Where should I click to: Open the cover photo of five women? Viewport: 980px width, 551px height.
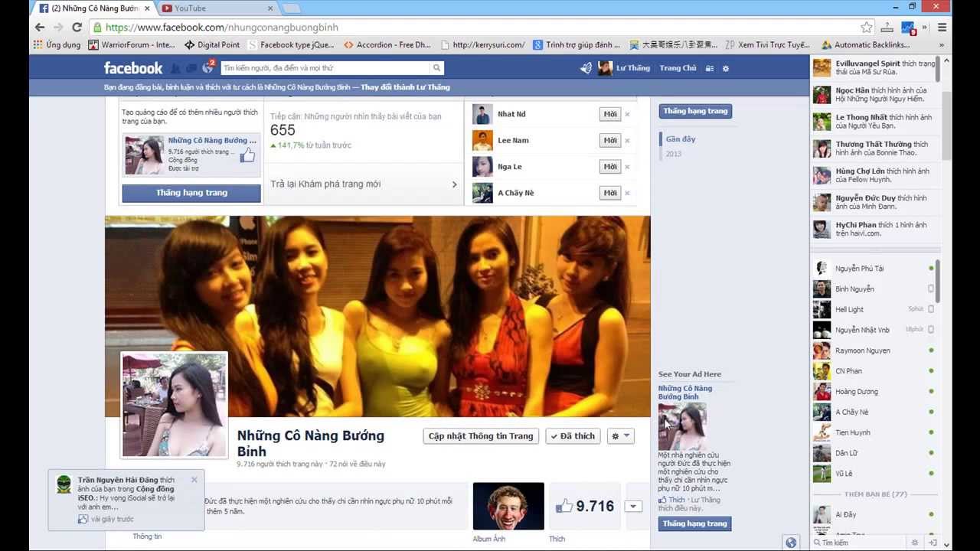pos(377,316)
